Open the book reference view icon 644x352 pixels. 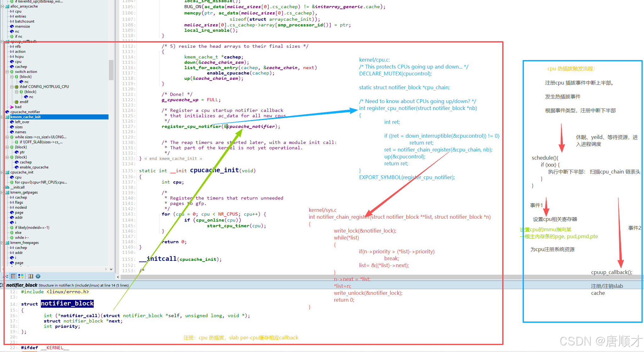31,276
